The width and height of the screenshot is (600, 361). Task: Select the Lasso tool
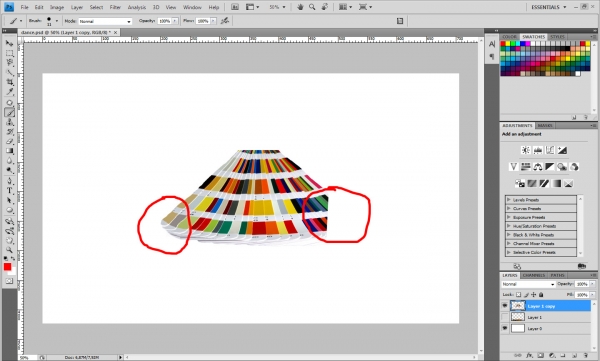[x=9, y=63]
